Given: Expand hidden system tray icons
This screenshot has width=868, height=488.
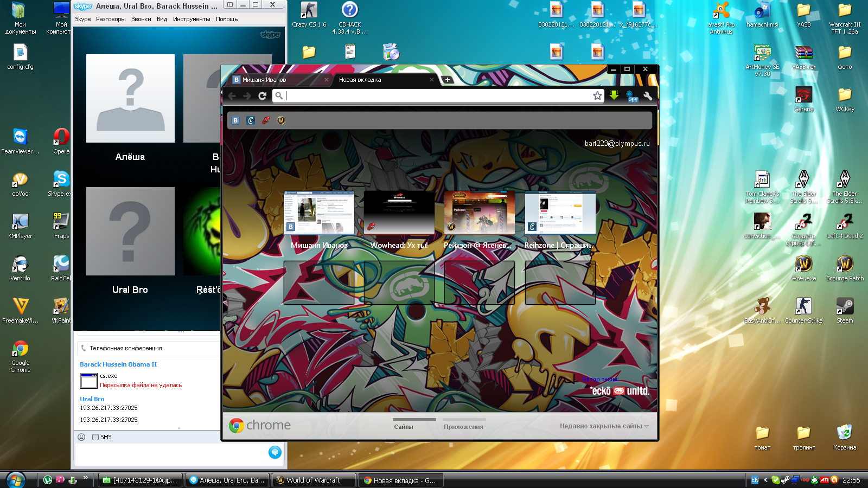Looking at the screenshot, I should (x=765, y=480).
